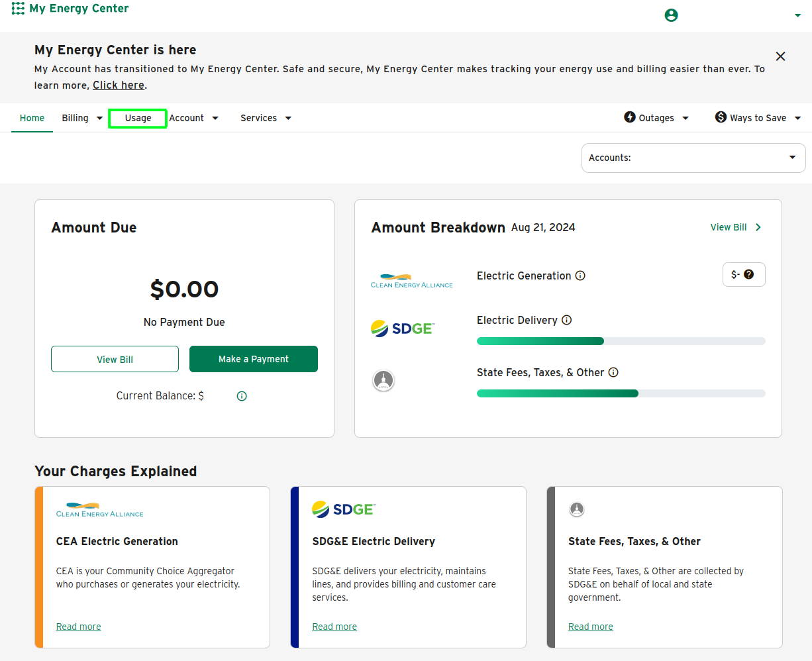Screen dimensions: 812x661
Task: Open the user profile avatar icon
Action: point(671,15)
